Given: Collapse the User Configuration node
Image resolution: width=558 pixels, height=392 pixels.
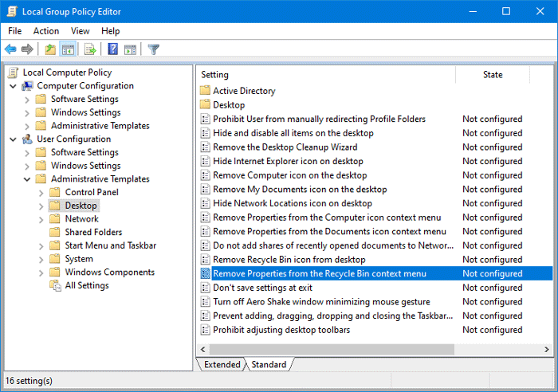Looking at the screenshot, I should [x=14, y=139].
